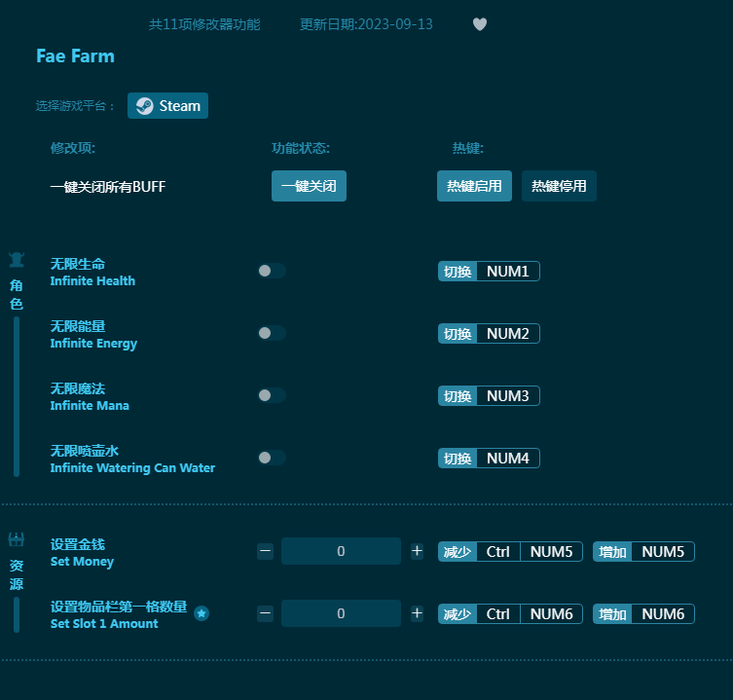733x700 pixels.
Task: Click the 资源 section label
Action: pos(17,574)
